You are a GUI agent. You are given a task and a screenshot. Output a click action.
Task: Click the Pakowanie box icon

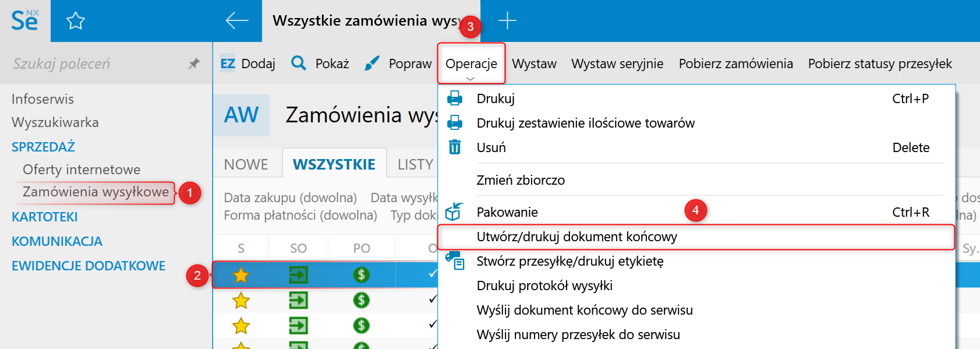(454, 212)
